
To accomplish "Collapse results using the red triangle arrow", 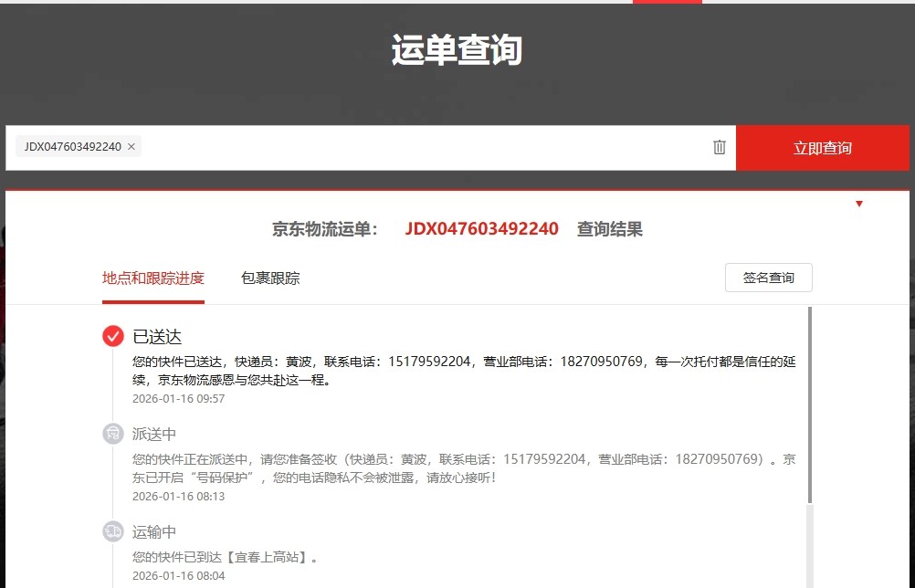I will [x=859, y=204].
